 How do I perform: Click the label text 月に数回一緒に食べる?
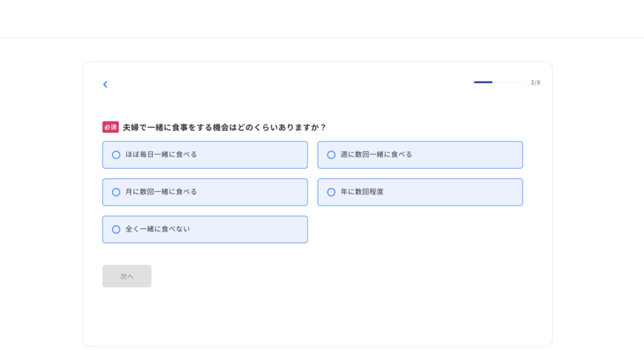click(x=161, y=192)
